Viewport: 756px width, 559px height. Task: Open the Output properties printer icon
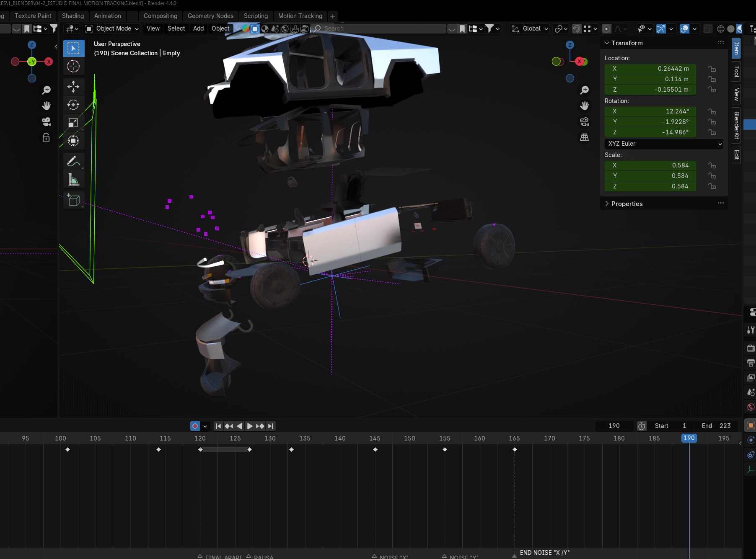(751, 363)
